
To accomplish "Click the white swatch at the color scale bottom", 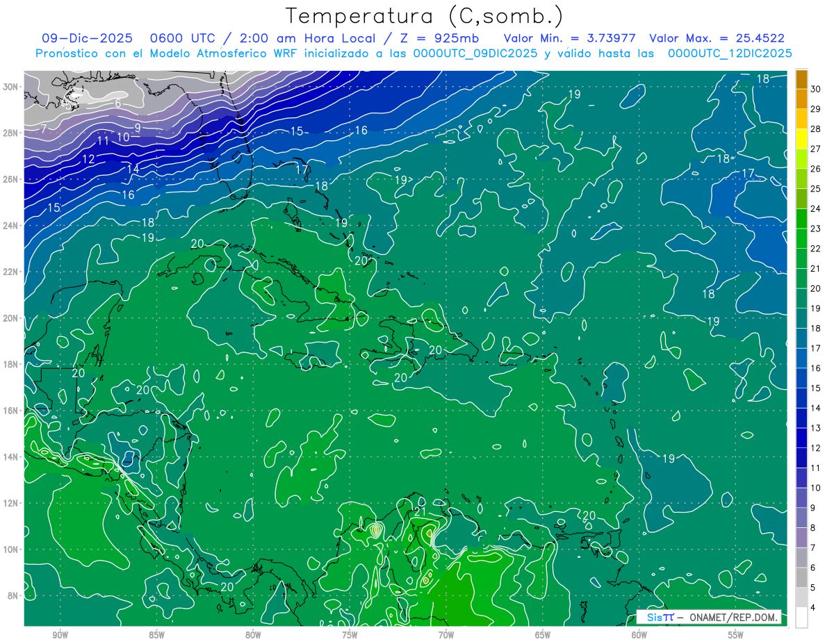I will pyautogui.click(x=801, y=618).
